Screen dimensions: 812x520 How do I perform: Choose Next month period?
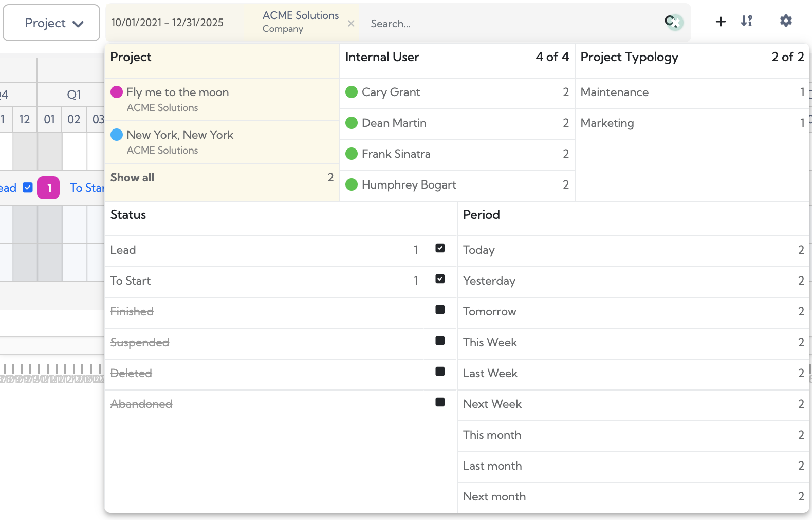pos(634,497)
